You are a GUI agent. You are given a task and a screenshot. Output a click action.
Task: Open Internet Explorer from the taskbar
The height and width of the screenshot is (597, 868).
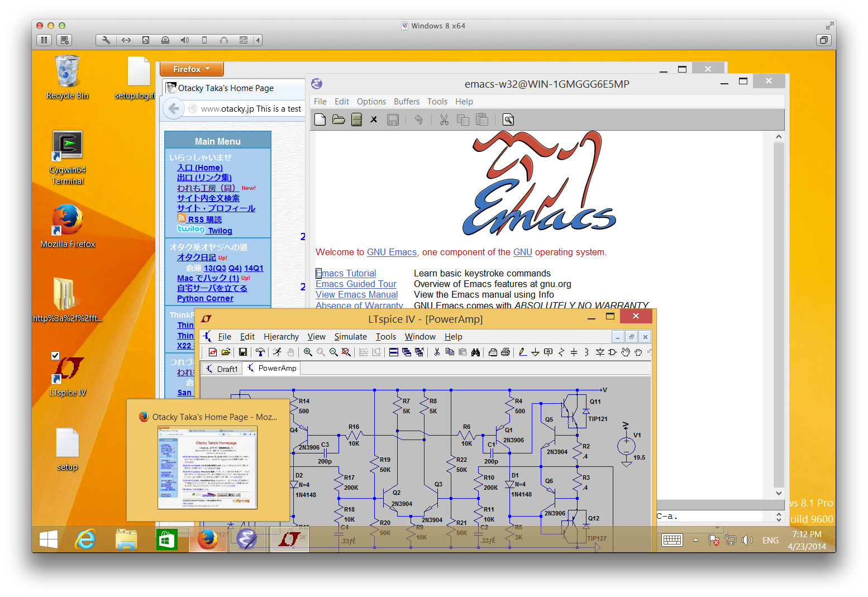click(85, 540)
